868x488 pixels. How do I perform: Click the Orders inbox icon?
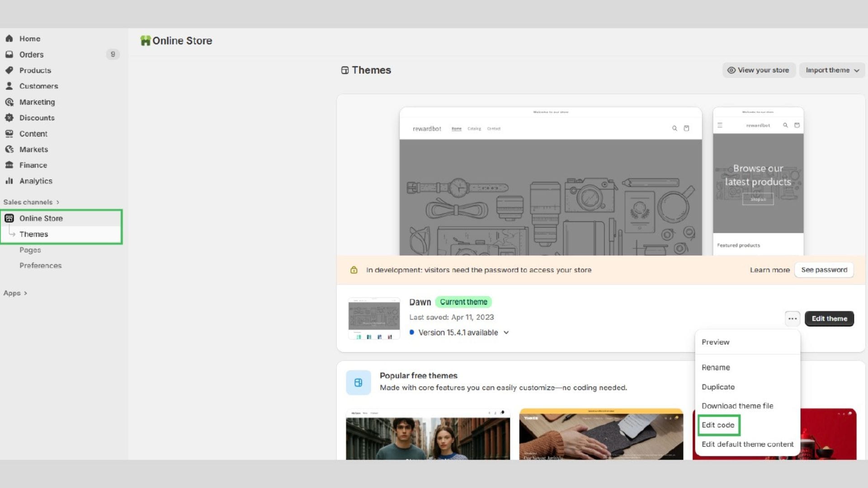pyautogui.click(x=9, y=54)
